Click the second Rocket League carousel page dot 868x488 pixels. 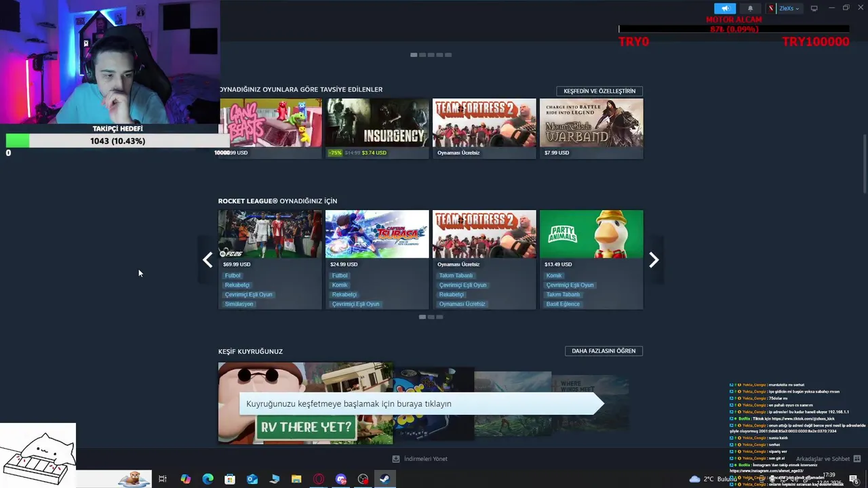click(x=431, y=317)
